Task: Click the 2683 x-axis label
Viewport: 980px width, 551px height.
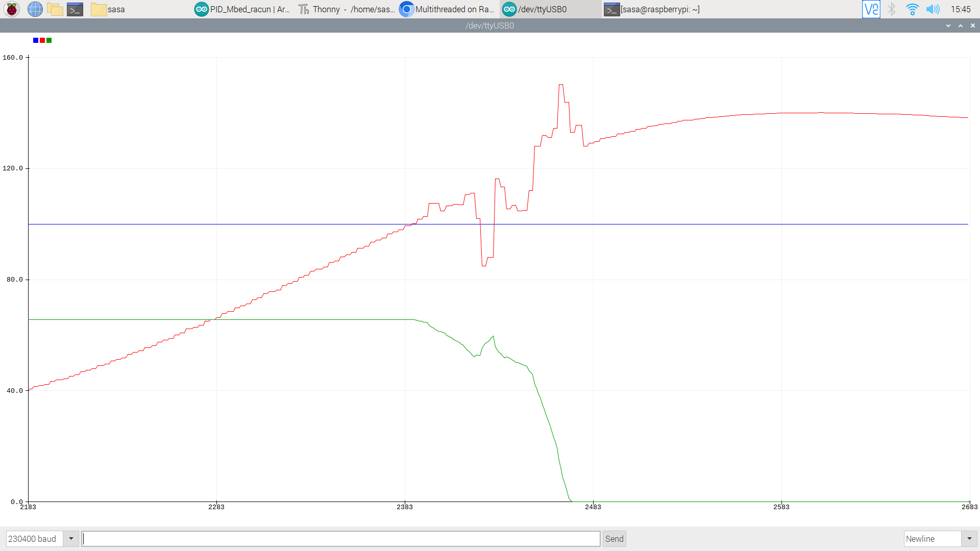Action: pos(970,507)
